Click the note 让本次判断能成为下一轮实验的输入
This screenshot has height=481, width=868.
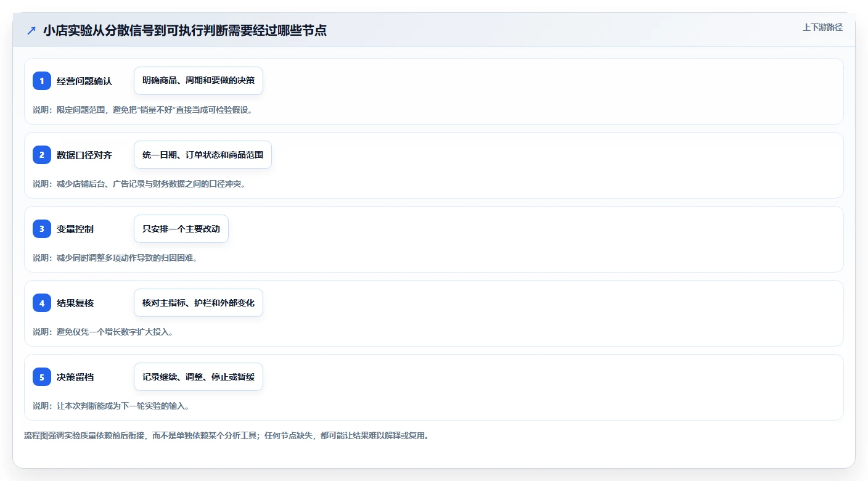point(111,406)
